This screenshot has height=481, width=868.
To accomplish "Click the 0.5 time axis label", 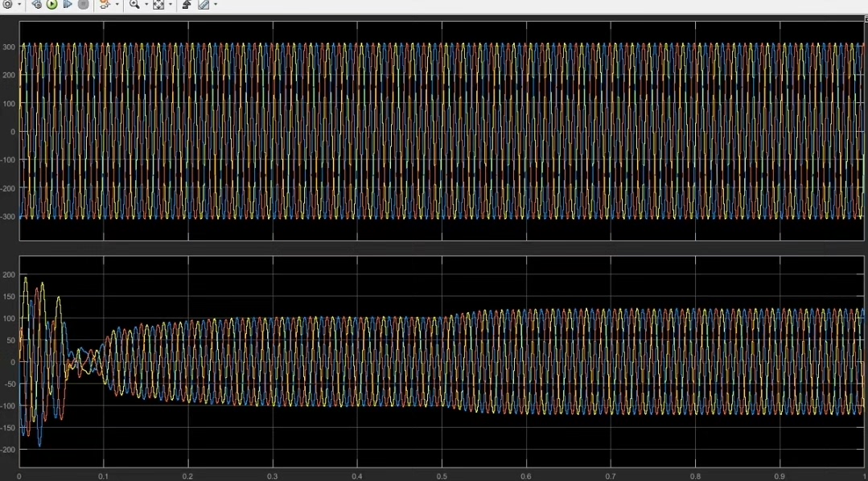I will point(442,476).
